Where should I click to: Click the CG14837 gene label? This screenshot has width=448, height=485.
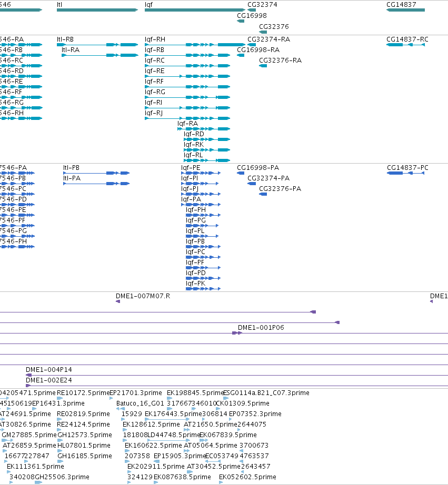(401, 5)
